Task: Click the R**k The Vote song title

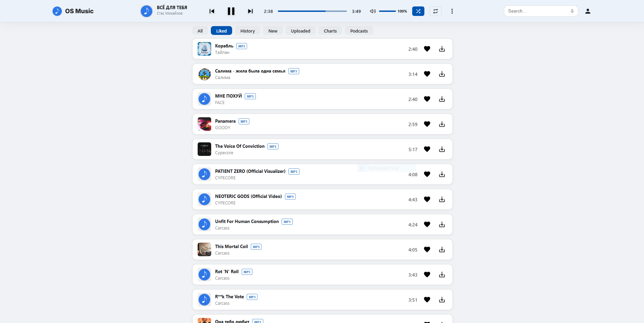Action: (229, 297)
